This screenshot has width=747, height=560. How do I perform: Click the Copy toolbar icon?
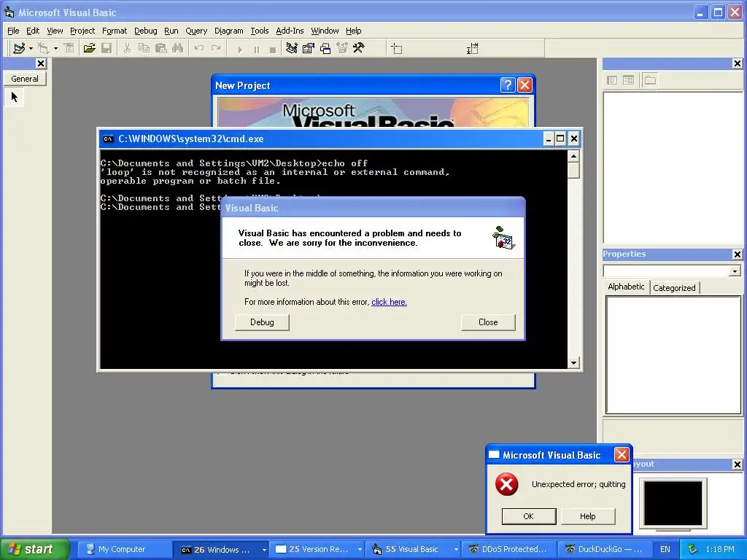(x=144, y=48)
